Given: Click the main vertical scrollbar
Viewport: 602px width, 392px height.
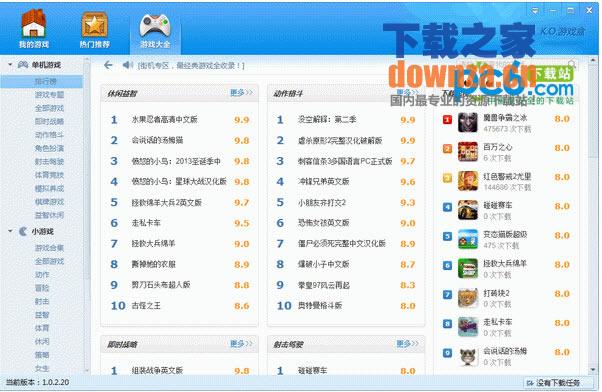Looking at the screenshot, I should [593, 215].
